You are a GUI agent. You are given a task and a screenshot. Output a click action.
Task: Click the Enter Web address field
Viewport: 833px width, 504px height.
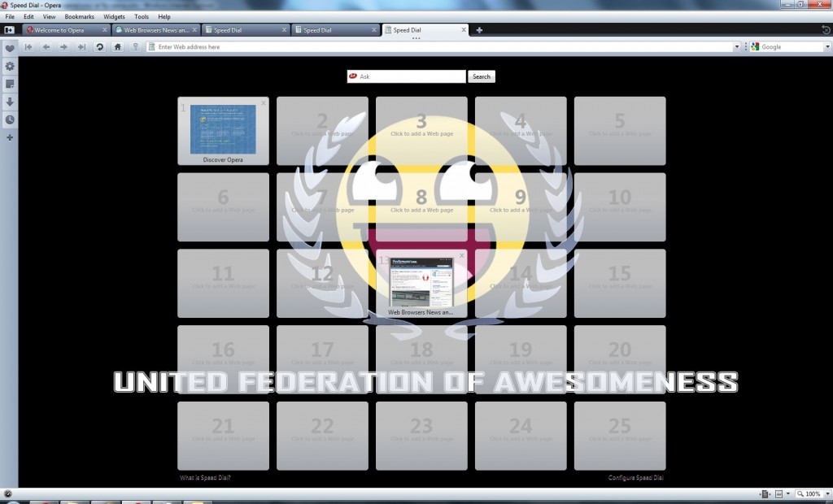[439, 47]
